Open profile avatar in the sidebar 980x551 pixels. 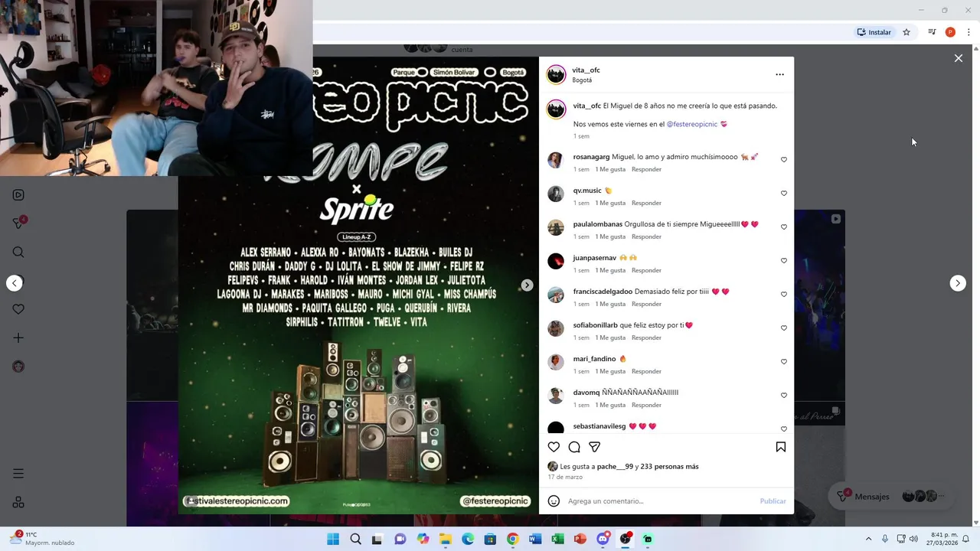coord(18,366)
